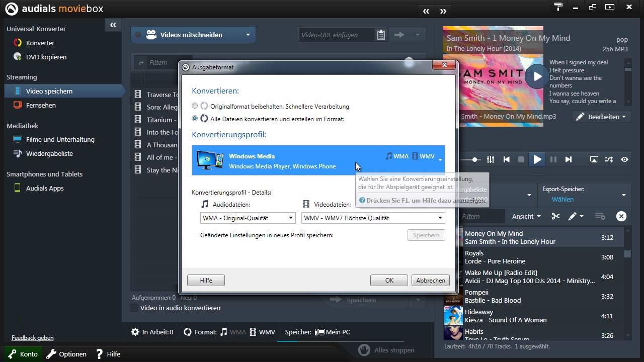Select Hideaway by Kiesza track
The height and width of the screenshot is (362, 644).
[x=535, y=316]
